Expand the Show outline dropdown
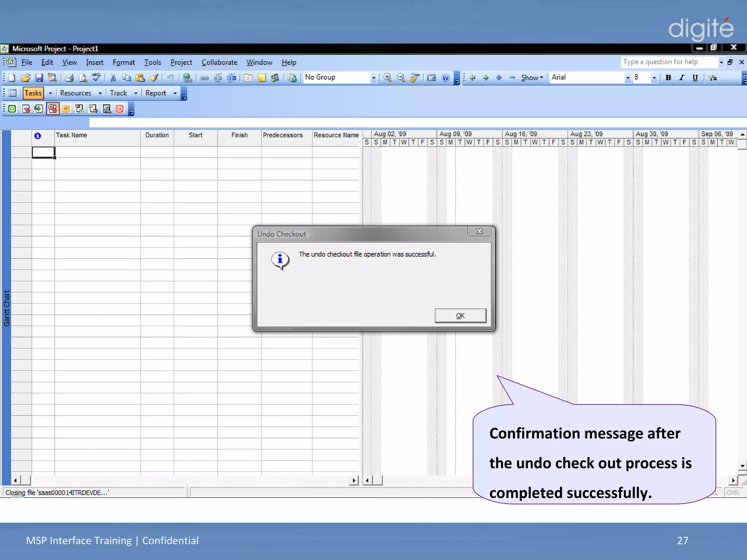 [532, 78]
